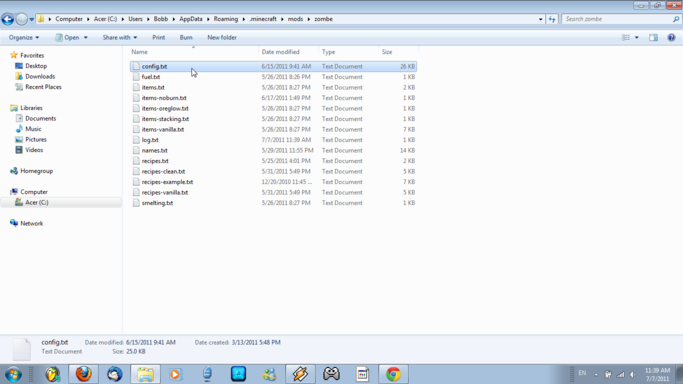683x384 pixels.
Task: Refresh the address bar location
Action: coord(552,19)
